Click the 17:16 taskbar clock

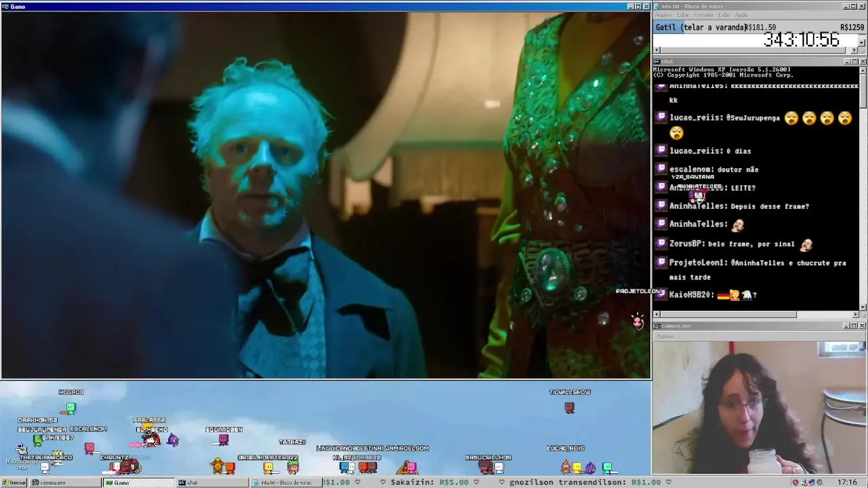(x=847, y=483)
